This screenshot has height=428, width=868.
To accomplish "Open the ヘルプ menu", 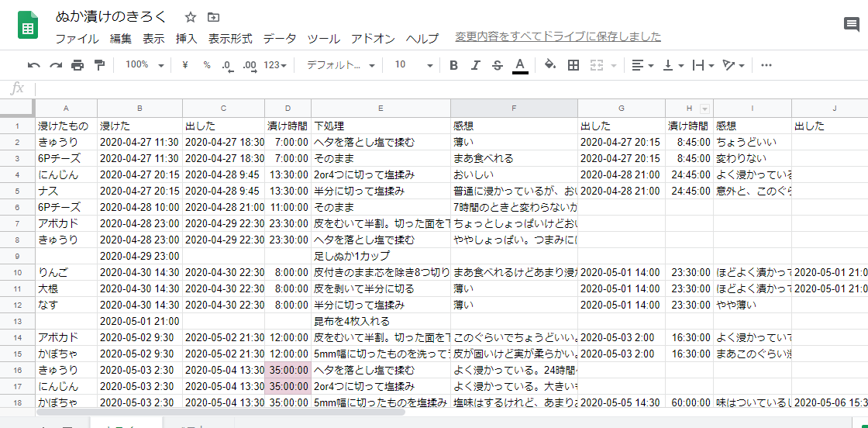I will (422, 39).
